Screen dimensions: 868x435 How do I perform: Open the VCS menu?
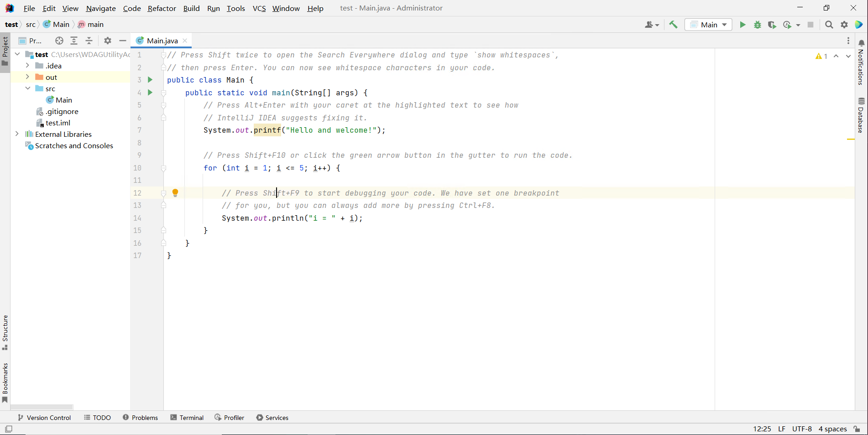point(259,8)
